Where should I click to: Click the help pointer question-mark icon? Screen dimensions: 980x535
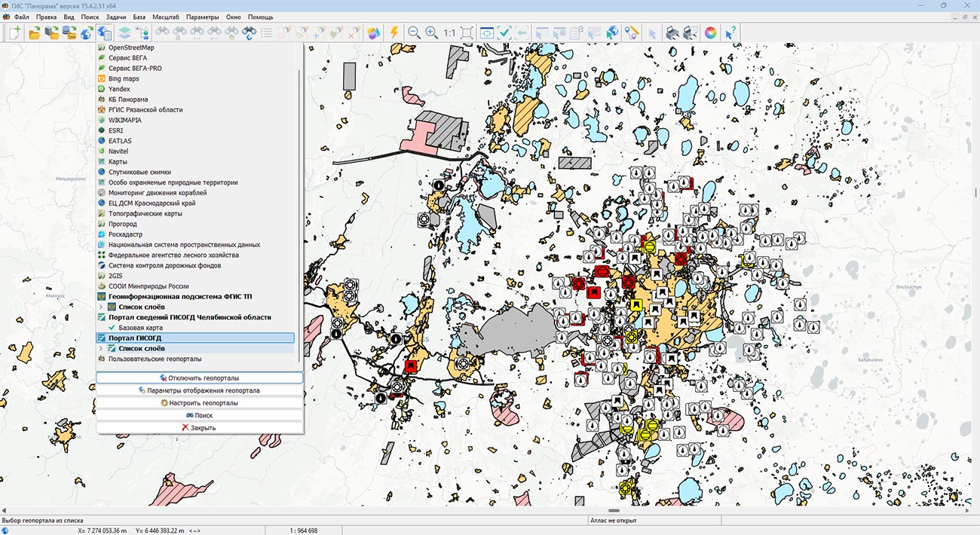[x=730, y=32]
